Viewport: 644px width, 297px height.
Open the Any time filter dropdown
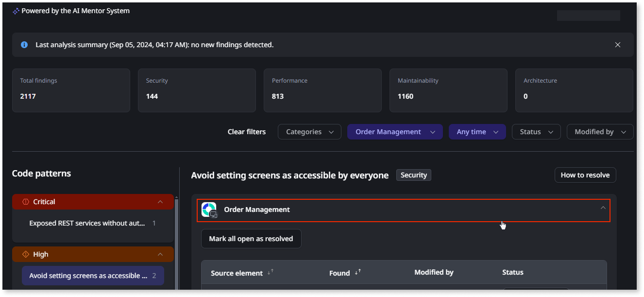tap(477, 132)
